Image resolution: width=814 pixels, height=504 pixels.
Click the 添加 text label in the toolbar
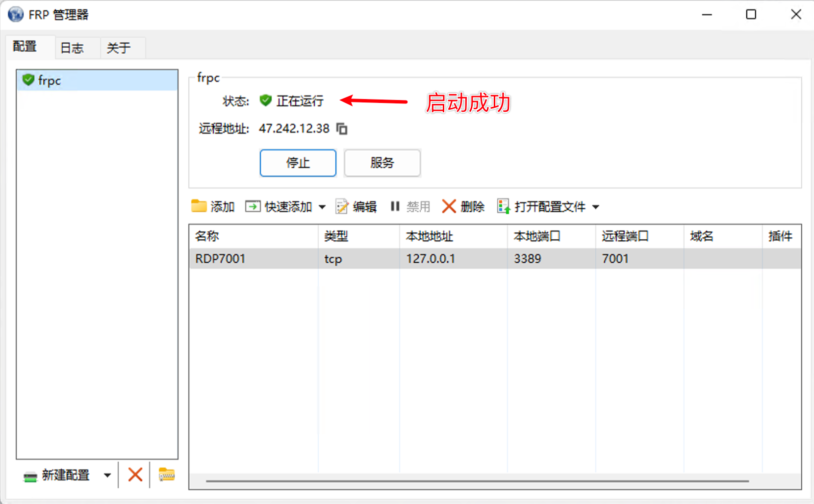click(x=223, y=207)
